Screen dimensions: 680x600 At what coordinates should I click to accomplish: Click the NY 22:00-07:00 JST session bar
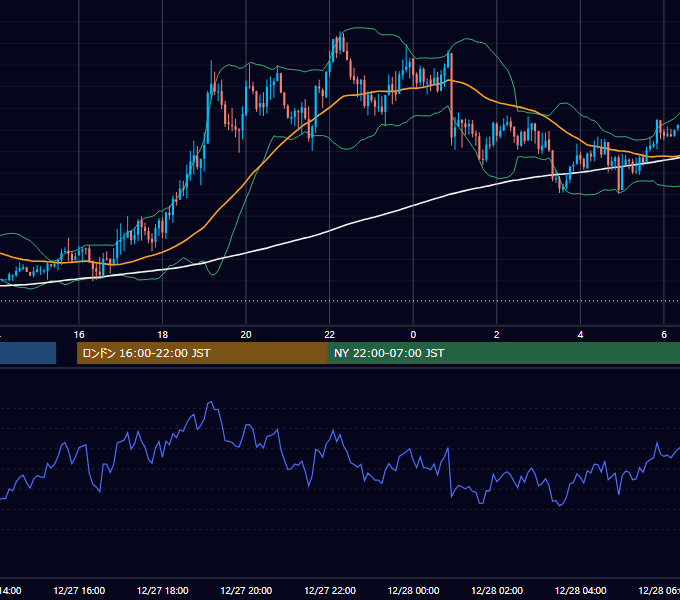click(503, 353)
